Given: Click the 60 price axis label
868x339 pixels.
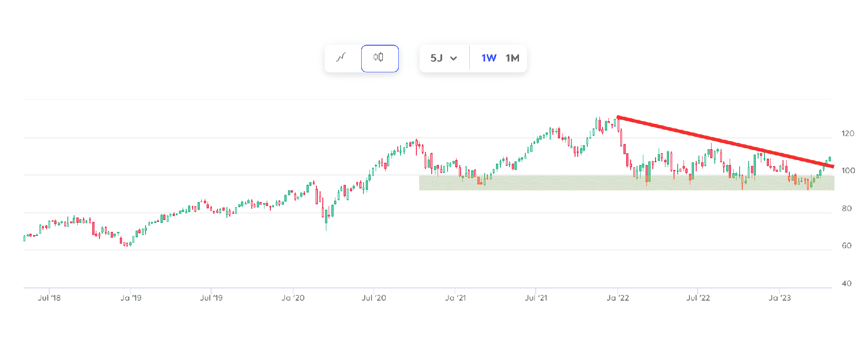Looking at the screenshot, I should point(847,245).
